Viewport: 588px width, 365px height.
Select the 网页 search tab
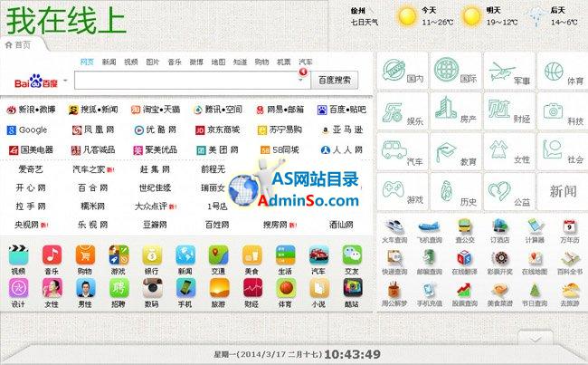(x=87, y=62)
